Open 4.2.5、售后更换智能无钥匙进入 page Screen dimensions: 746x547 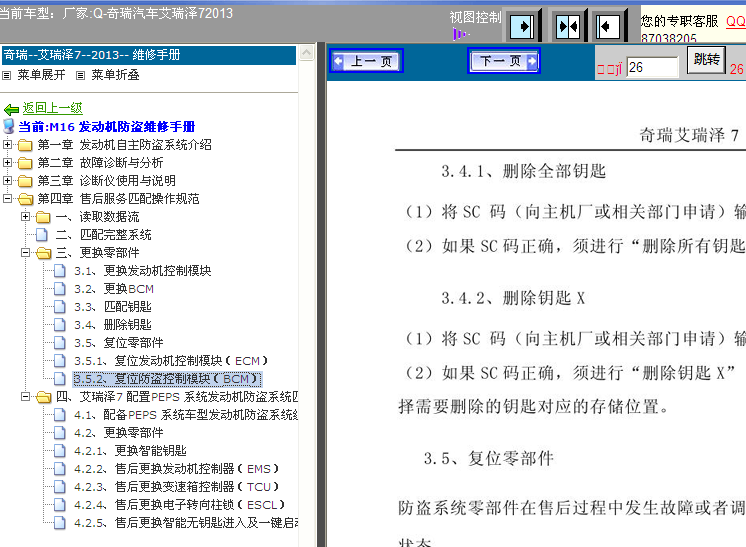click(186, 523)
